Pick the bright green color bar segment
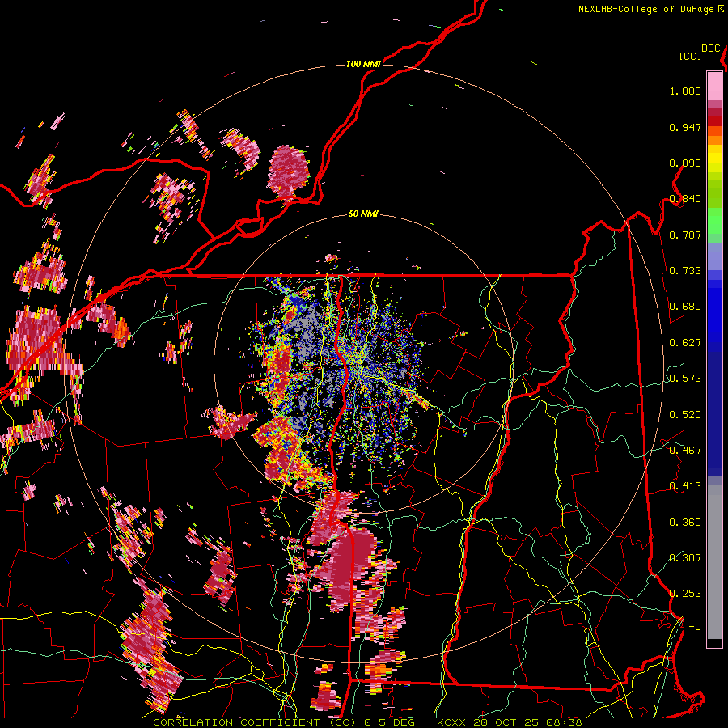 click(714, 221)
